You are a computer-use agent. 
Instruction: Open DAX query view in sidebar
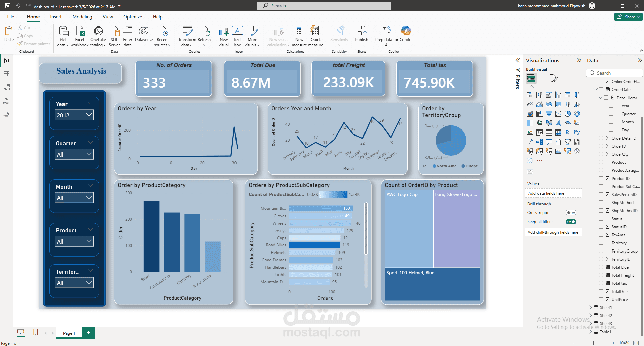7,101
